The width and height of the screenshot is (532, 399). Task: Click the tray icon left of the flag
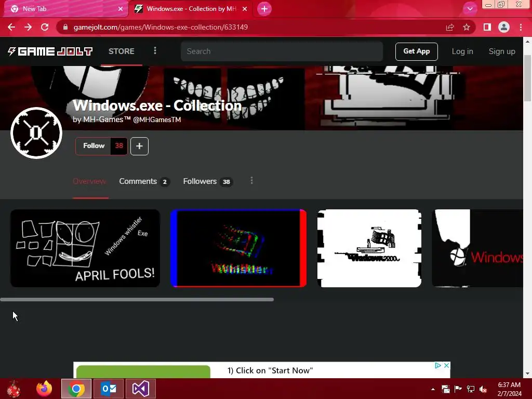pos(445,389)
